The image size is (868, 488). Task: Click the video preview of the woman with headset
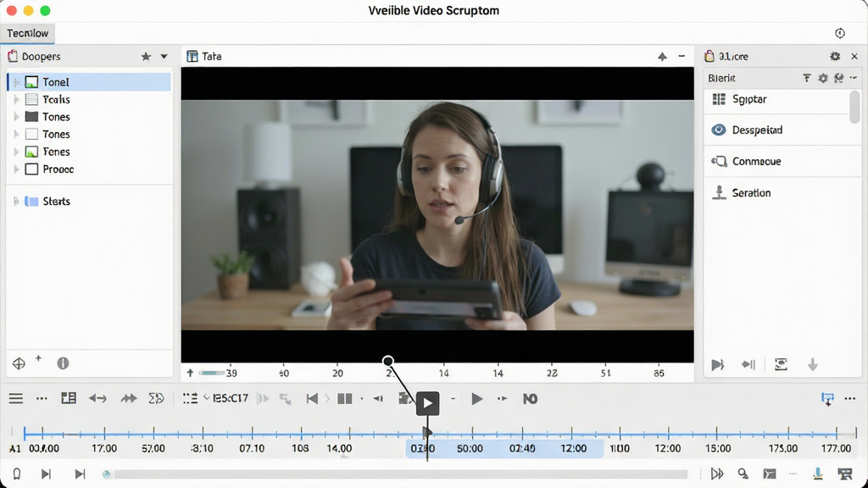click(x=437, y=214)
